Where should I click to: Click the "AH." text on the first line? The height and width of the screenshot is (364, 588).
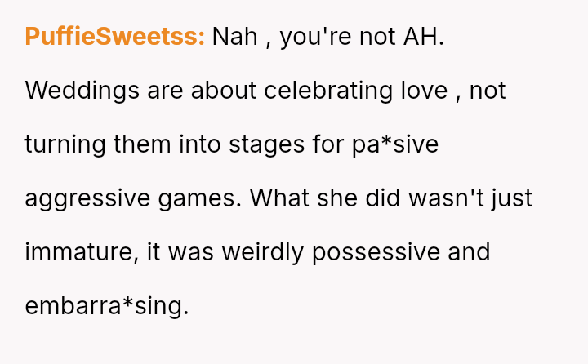[424, 37]
